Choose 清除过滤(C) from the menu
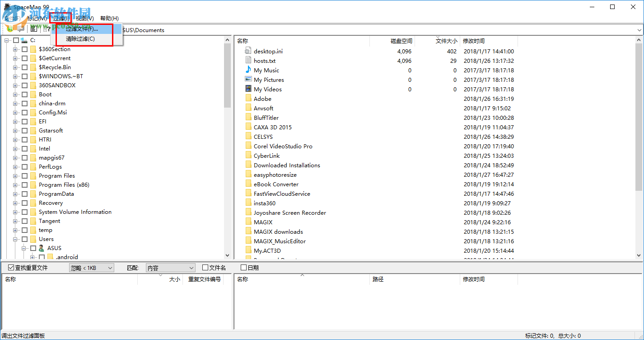Viewport: 644px width, 340px height. click(80, 39)
